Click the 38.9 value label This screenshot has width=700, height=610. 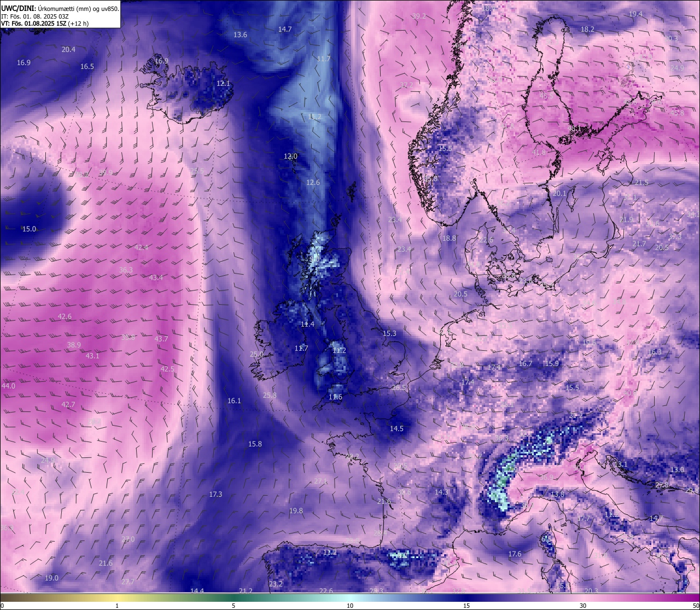74,345
